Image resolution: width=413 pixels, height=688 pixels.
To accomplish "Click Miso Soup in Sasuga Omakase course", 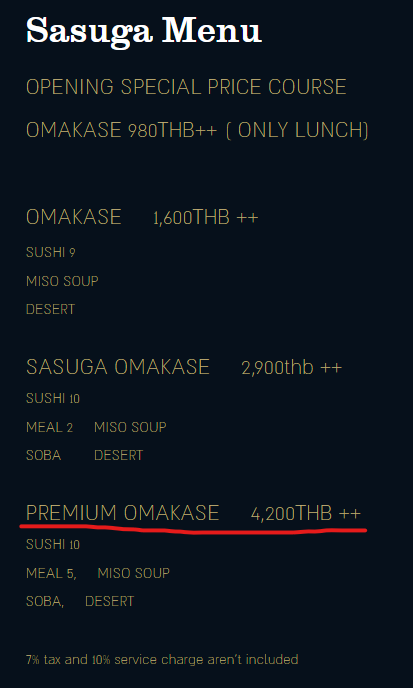I will (x=130, y=427).
